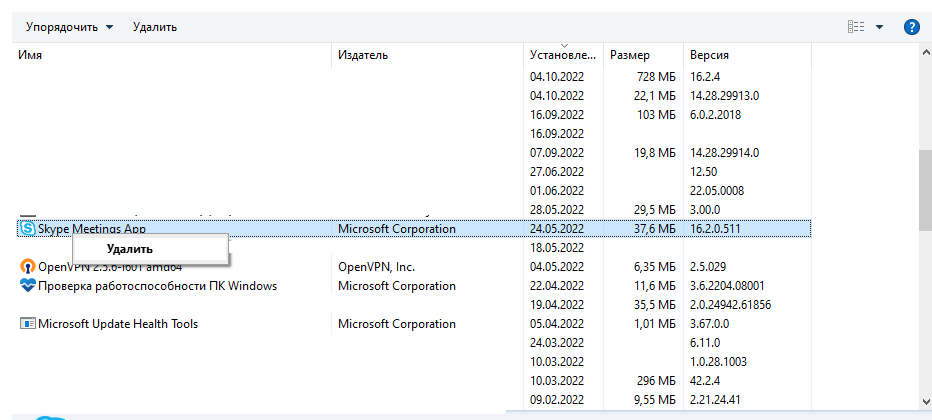The height and width of the screenshot is (420, 932).
Task: Click version 2.0.24942.61856
Action: (x=731, y=305)
